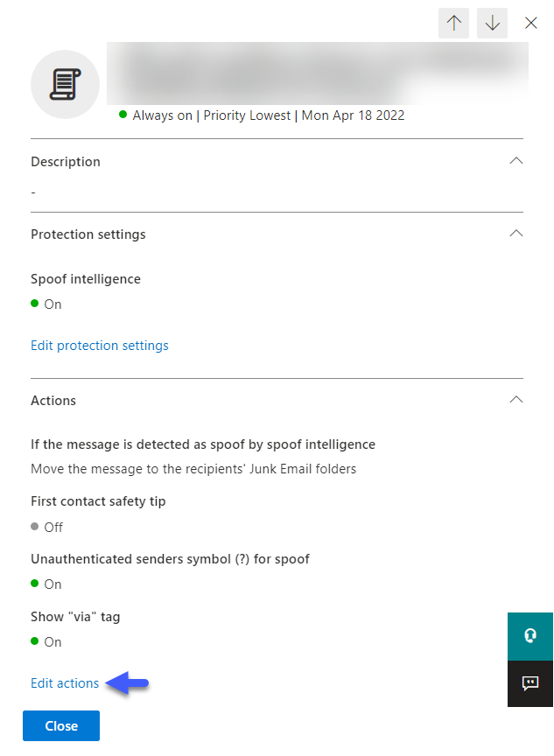The height and width of the screenshot is (756, 554).
Task: Open Edit protection settings link
Action: tap(100, 346)
